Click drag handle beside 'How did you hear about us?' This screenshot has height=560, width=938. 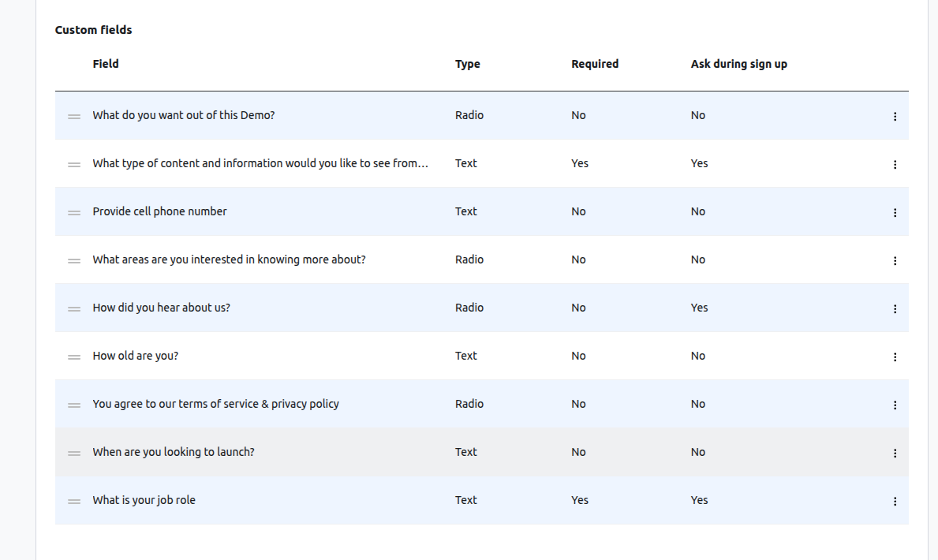pyautogui.click(x=74, y=309)
